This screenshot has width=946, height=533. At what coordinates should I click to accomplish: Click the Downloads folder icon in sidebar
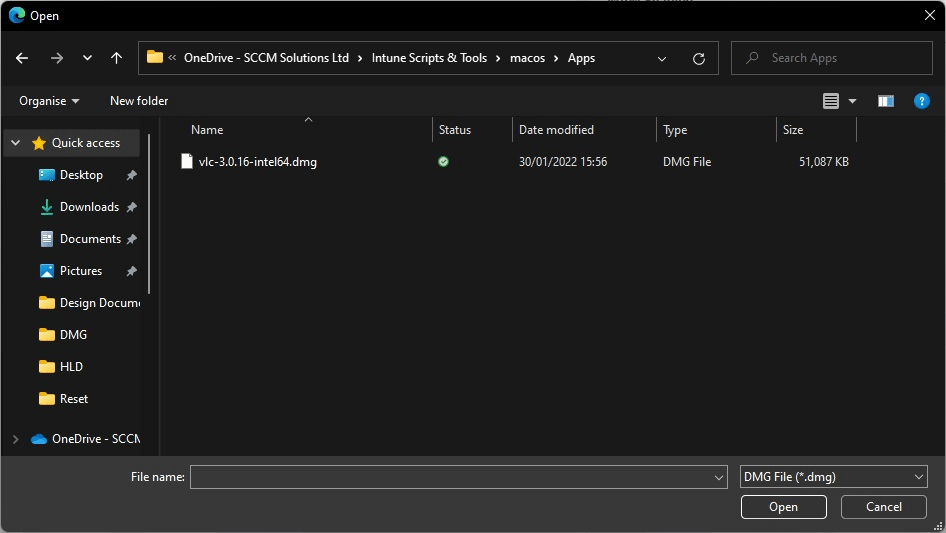[x=46, y=207]
